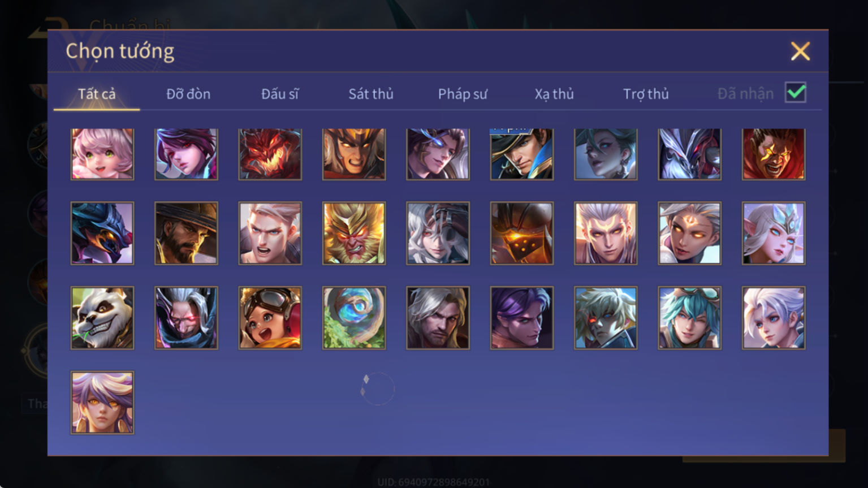
Task: Select the pink-haired girl hero portrait
Action: pos(102,154)
